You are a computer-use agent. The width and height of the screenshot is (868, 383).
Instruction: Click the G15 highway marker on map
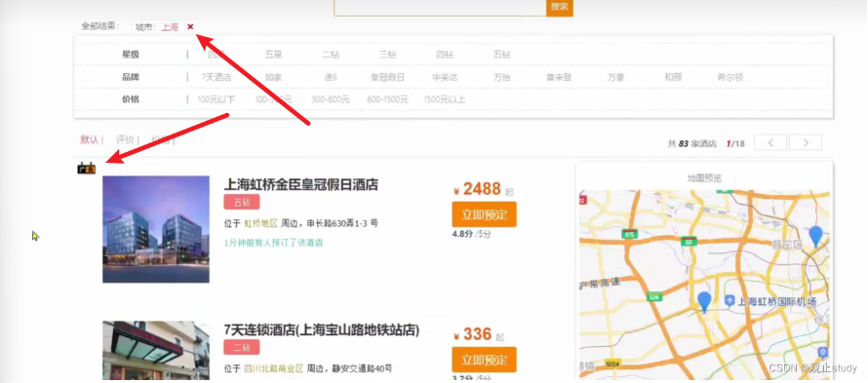[x=630, y=234]
